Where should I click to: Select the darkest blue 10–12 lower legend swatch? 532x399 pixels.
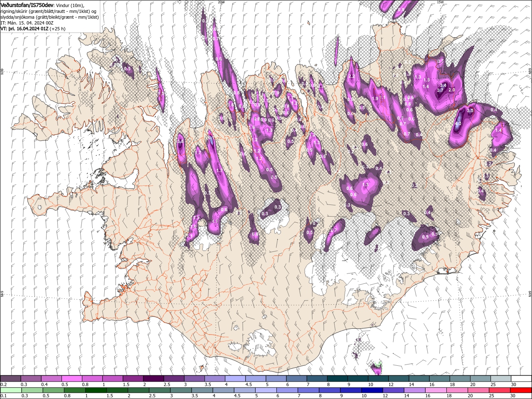(x=372, y=390)
